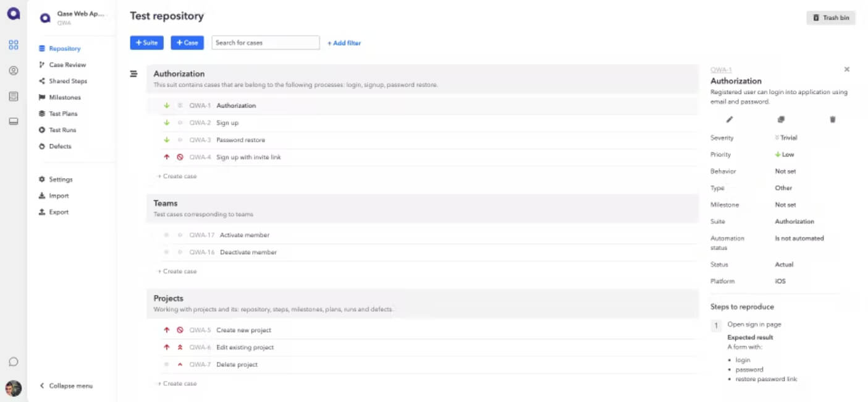Click the Trivial severity value
This screenshot has height=402, width=868.
tap(786, 138)
